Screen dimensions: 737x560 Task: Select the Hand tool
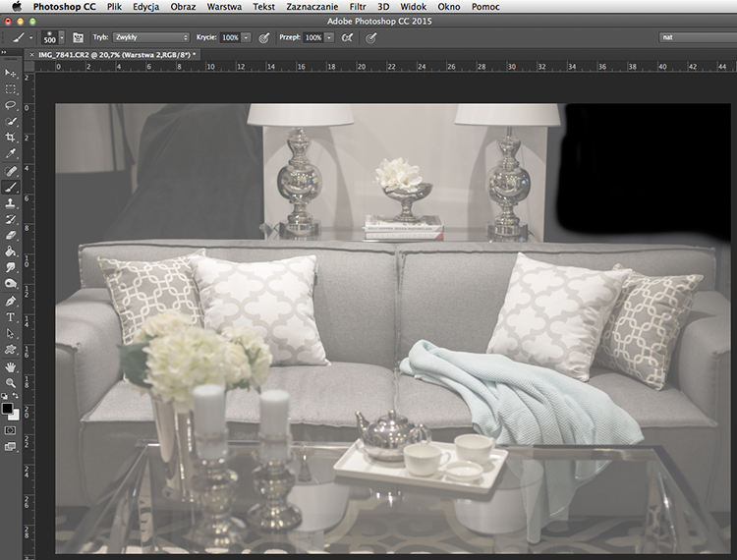coord(11,366)
